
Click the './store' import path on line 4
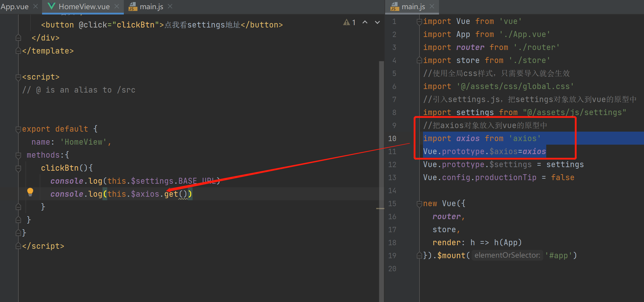(x=529, y=60)
